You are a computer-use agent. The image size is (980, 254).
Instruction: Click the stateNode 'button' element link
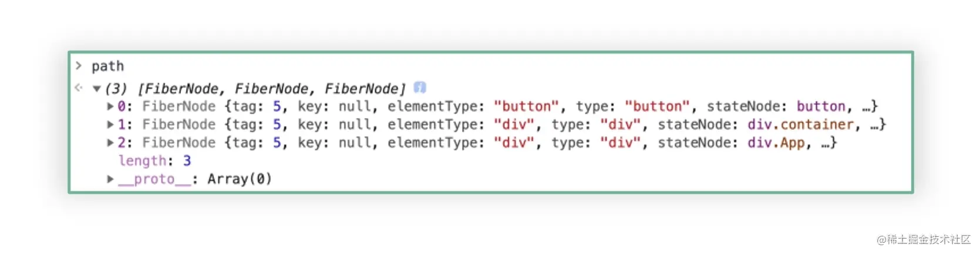pyautogui.click(x=821, y=106)
